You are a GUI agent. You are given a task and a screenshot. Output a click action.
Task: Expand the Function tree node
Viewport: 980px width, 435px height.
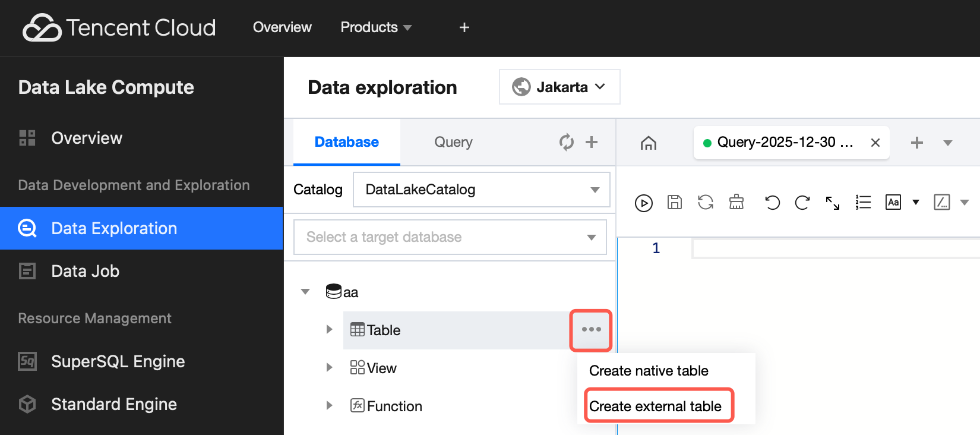point(329,406)
